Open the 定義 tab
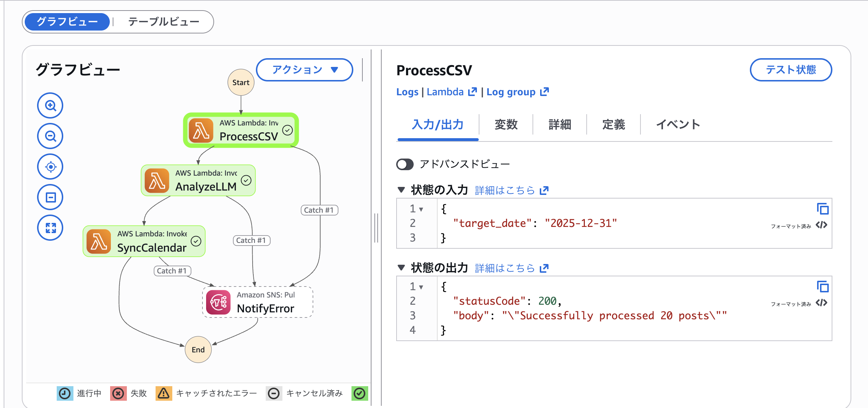This screenshot has height=408, width=868. tap(613, 125)
